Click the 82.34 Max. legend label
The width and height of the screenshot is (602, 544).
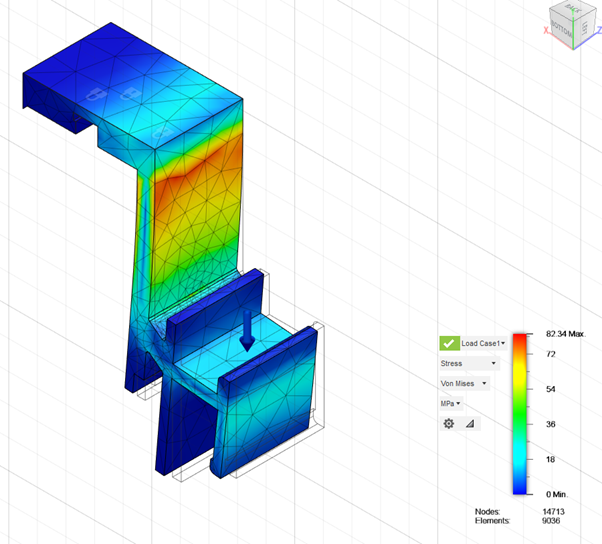click(x=572, y=333)
